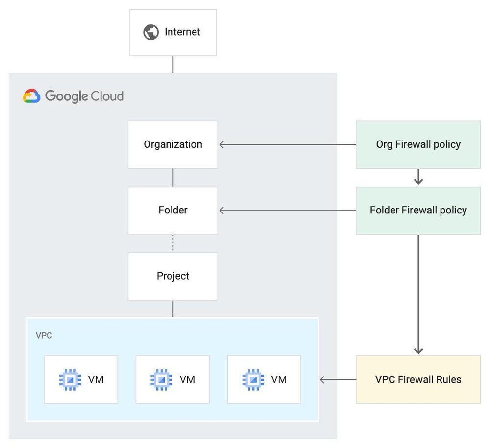
Task: Click arrow head pointing at the VPC area
Action: pyautogui.click(x=323, y=379)
